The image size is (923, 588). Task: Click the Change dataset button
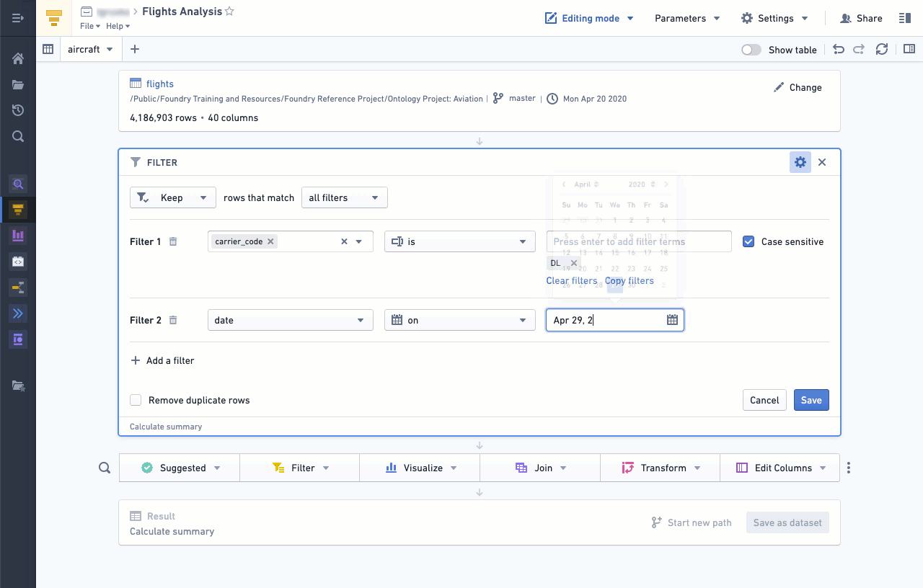coord(798,87)
